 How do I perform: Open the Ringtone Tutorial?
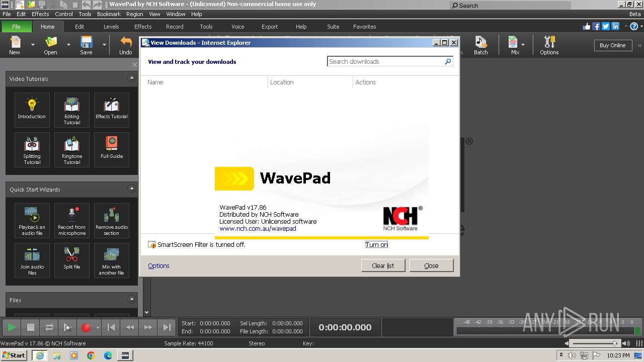point(72,149)
